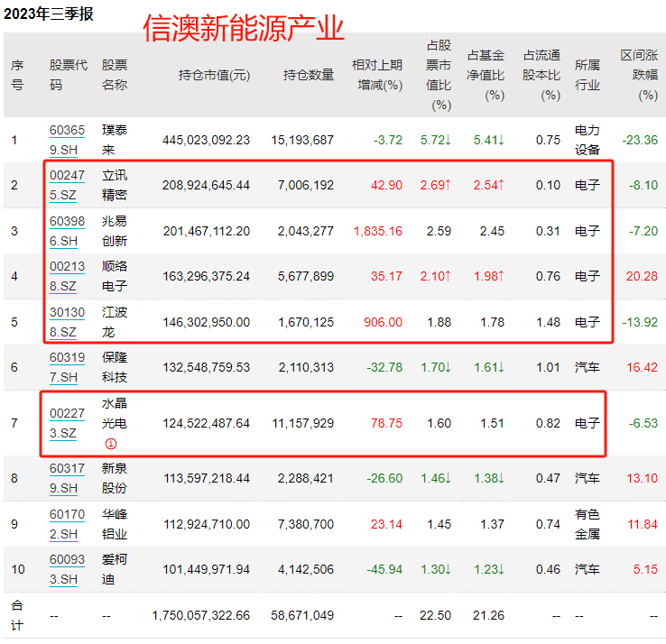Click stock name 璞泰来

click(x=115, y=140)
